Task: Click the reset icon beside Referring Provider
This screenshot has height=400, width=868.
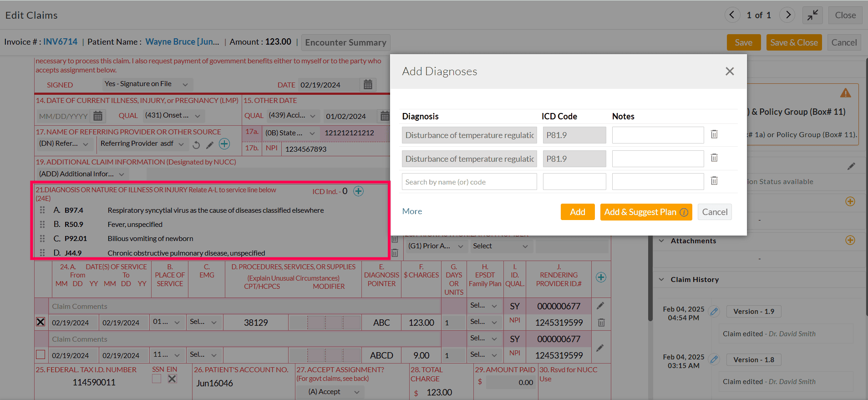Action: tap(196, 145)
